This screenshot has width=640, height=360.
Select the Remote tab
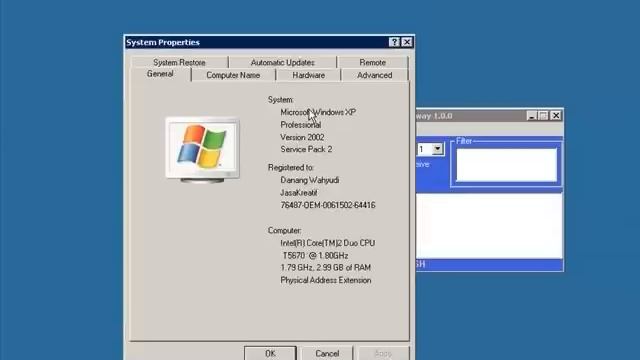click(372, 62)
